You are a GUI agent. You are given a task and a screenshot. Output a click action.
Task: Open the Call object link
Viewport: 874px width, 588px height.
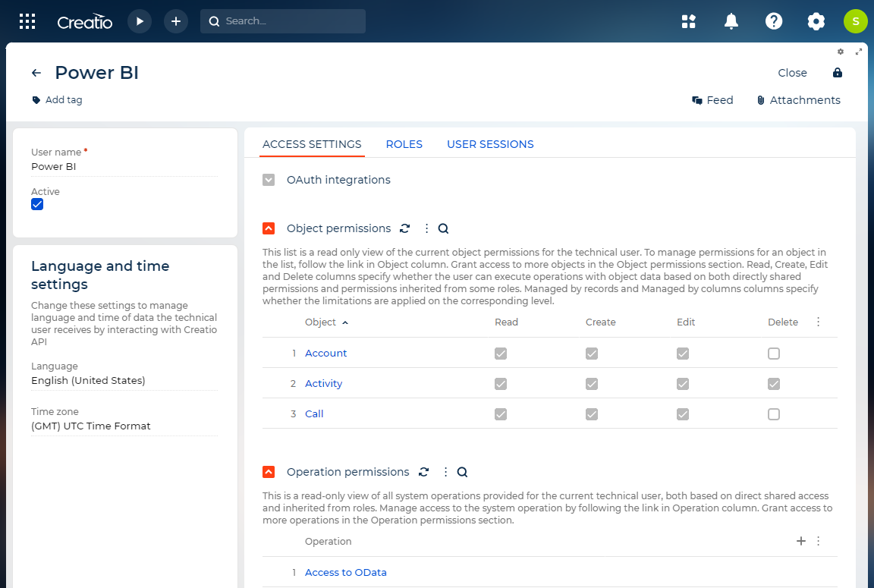(x=314, y=414)
